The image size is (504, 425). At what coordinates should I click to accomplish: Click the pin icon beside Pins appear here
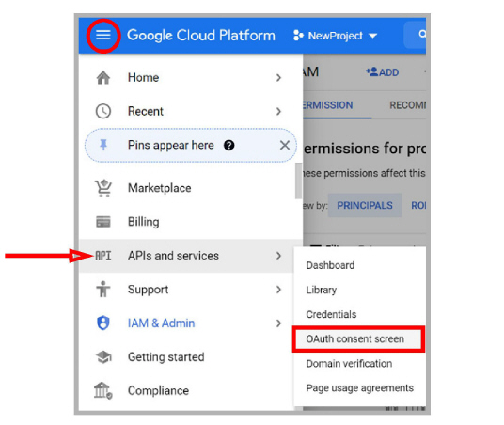[103, 145]
